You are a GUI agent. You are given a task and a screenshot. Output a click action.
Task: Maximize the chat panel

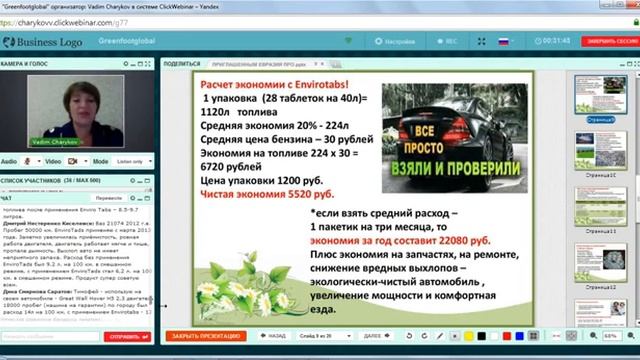[147, 198]
